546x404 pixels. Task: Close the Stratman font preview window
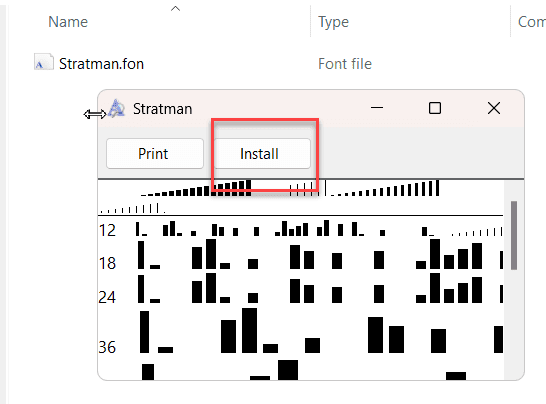pyautogui.click(x=494, y=108)
